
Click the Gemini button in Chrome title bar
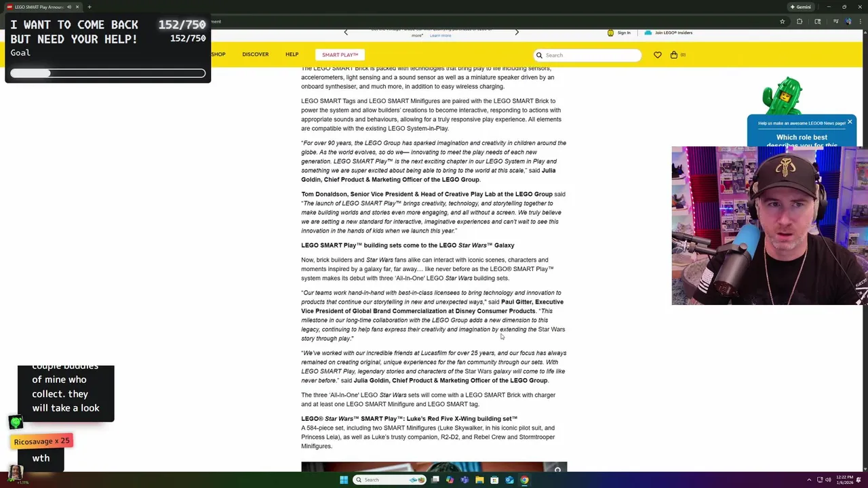tap(800, 7)
